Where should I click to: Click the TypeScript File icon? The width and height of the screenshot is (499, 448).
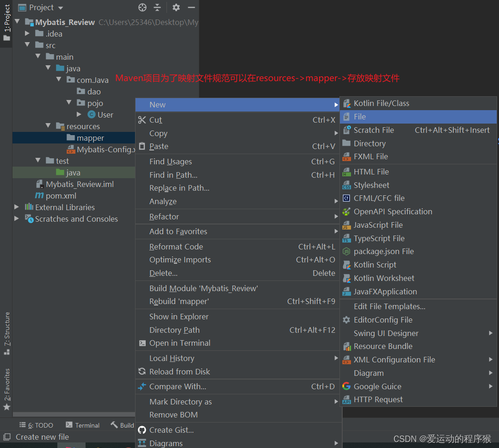(346, 238)
